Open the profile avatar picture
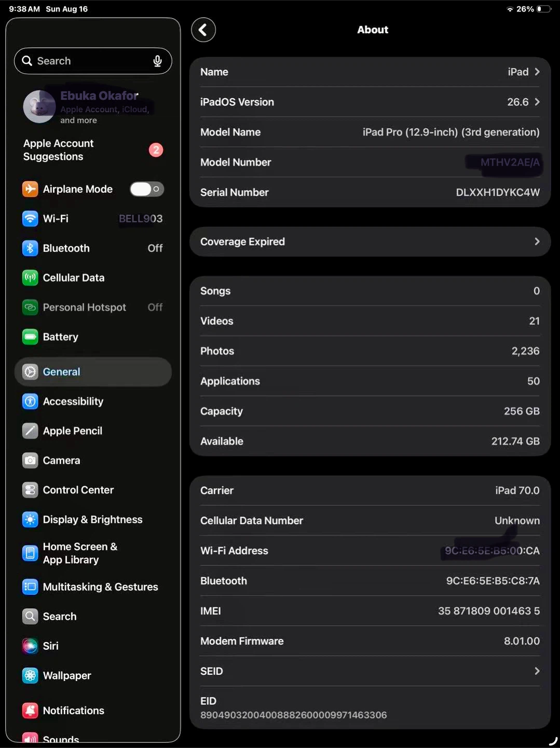The image size is (560, 748). (39, 106)
